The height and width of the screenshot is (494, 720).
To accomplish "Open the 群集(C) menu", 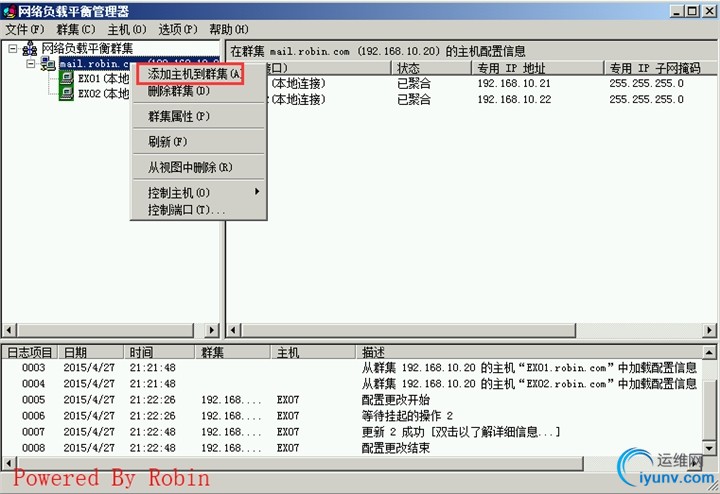I will 76,30.
